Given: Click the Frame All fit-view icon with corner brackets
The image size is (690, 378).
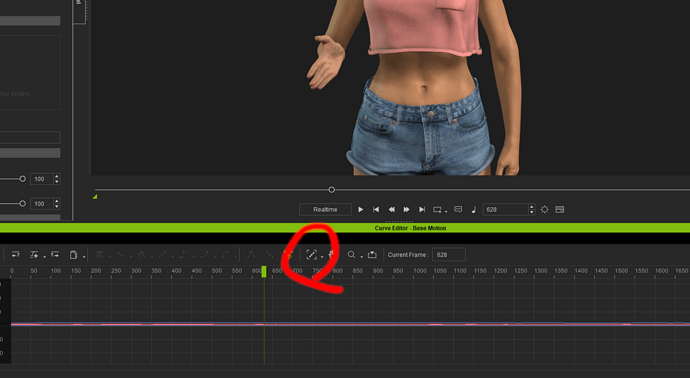Looking at the screenshot, I should click(x=312, y=254).
